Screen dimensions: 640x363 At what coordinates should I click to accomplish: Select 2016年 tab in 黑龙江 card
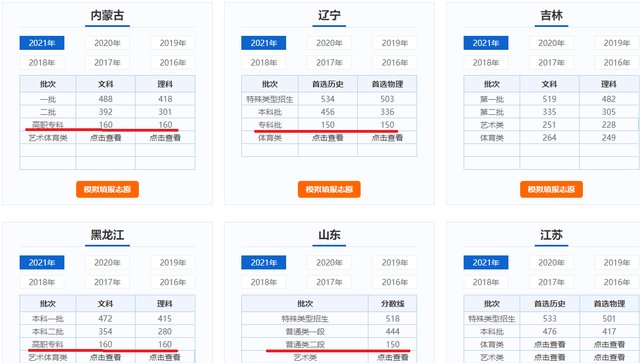[173, 282]
